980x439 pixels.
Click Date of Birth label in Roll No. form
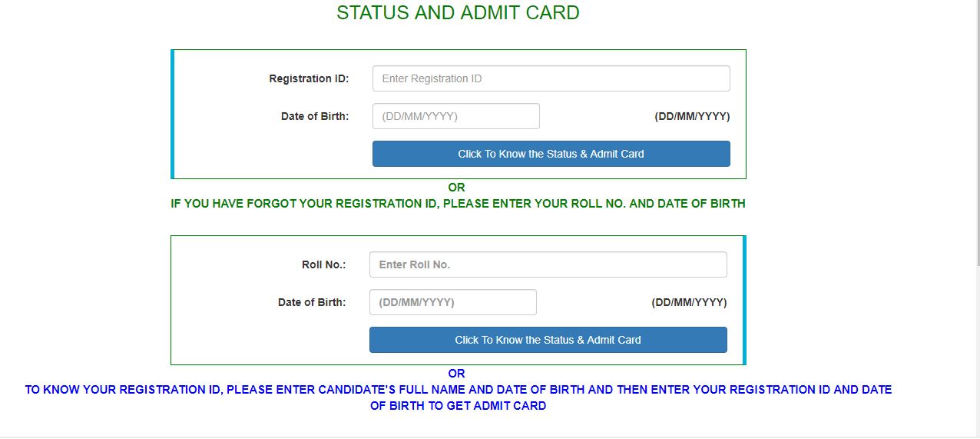[x=312, y=302]
